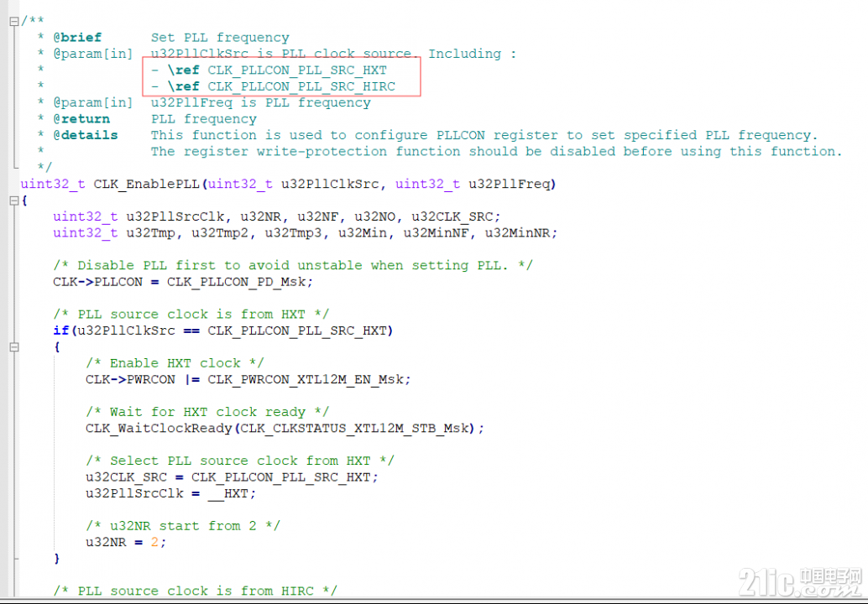Click the CLK_EnablePLL function name
Image resolution: width=868 pixels, height=604 pixels.
tap(146, 185)
